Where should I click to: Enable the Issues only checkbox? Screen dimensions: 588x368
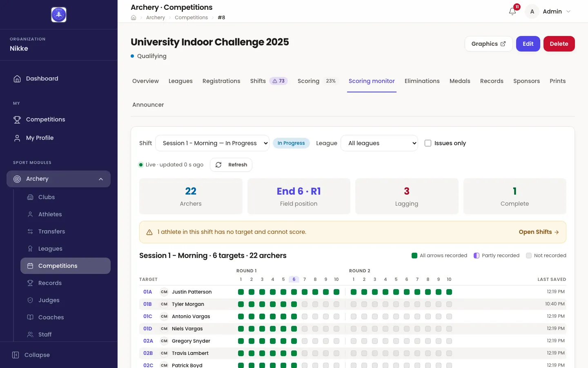[x=428, y=143]
